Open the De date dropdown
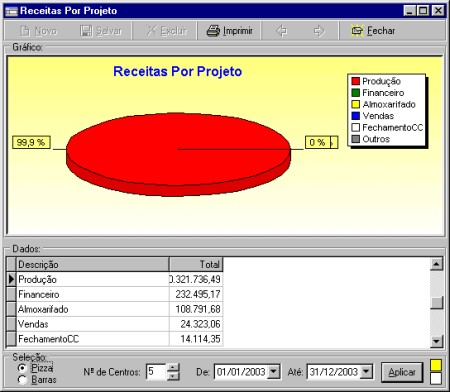This screenshot has width=450, height=392. (274, 372)
